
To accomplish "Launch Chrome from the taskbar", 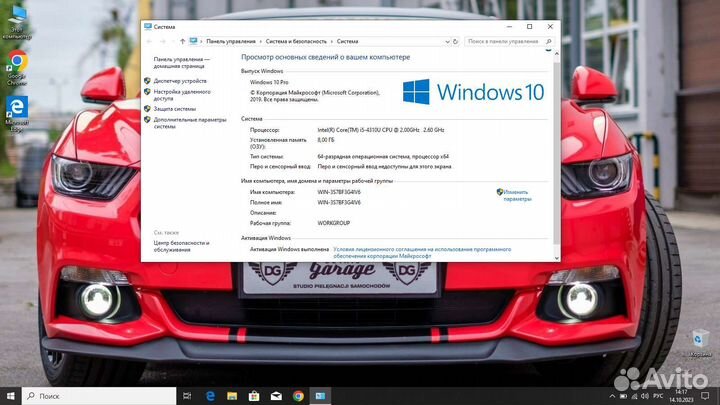I will 298,396.
